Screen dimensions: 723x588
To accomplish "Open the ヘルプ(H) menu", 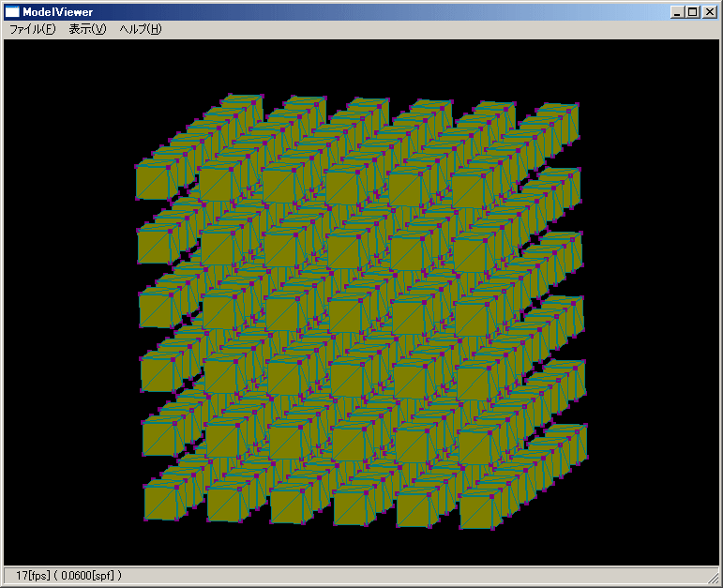I will [141, 29].
